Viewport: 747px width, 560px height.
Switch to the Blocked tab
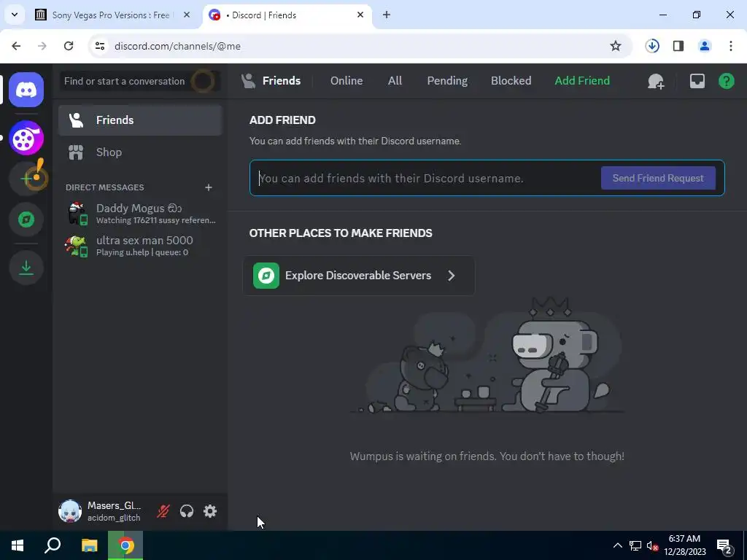[511, 81]
